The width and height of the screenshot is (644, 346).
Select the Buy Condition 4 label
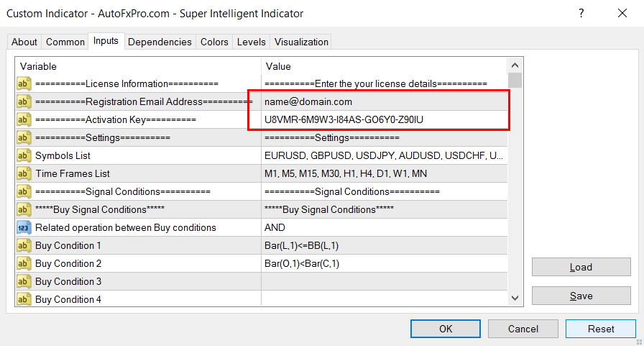click(68, 299)
